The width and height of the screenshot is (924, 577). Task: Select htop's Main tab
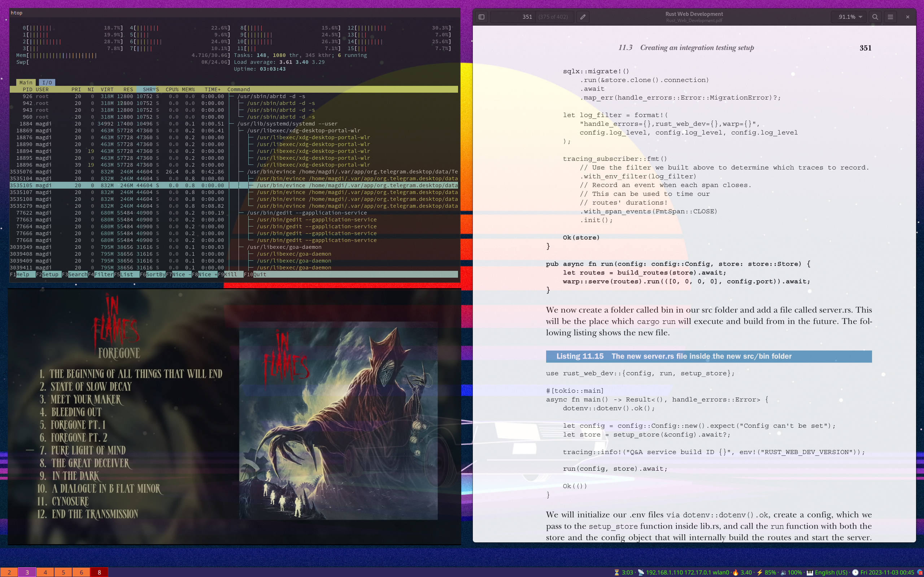(x=26, y=83)
